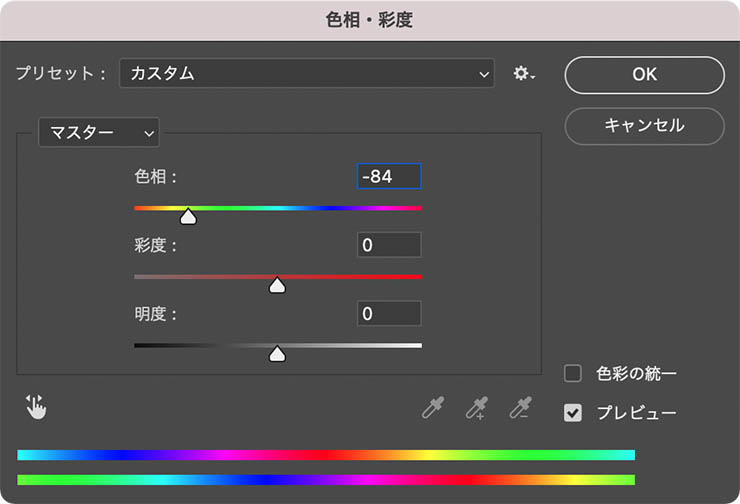Click the lower color spectrum bar
The image size is (740, 504).
coord(326,480)
